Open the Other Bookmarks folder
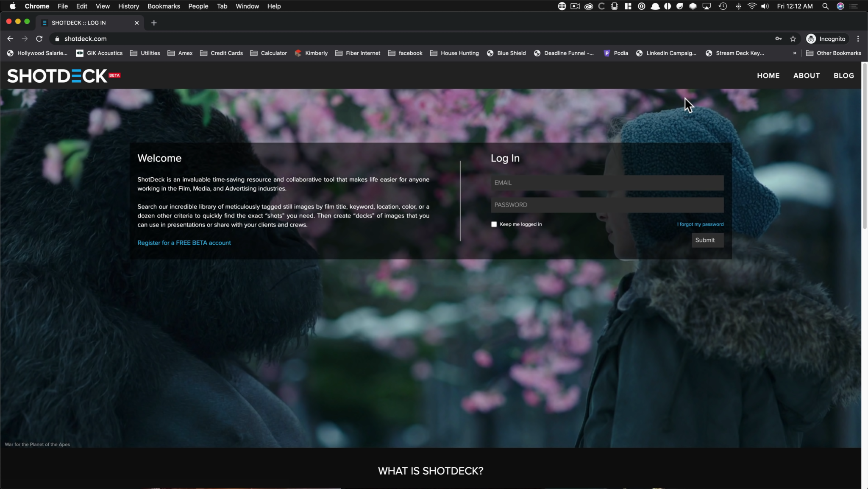This screenshot has width=868, height=489. pos(833,53)
